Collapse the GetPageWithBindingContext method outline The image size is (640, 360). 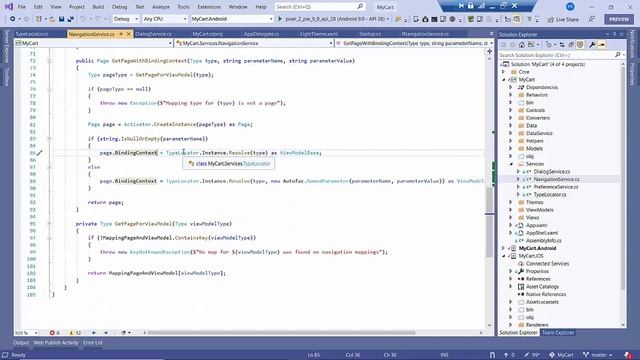(49, 61)
